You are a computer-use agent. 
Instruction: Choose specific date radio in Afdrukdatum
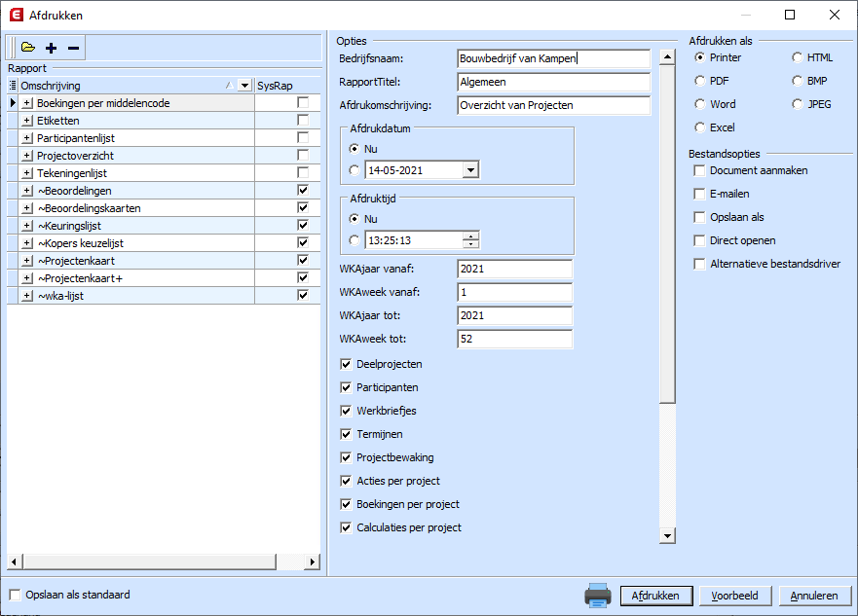[354, 170]
